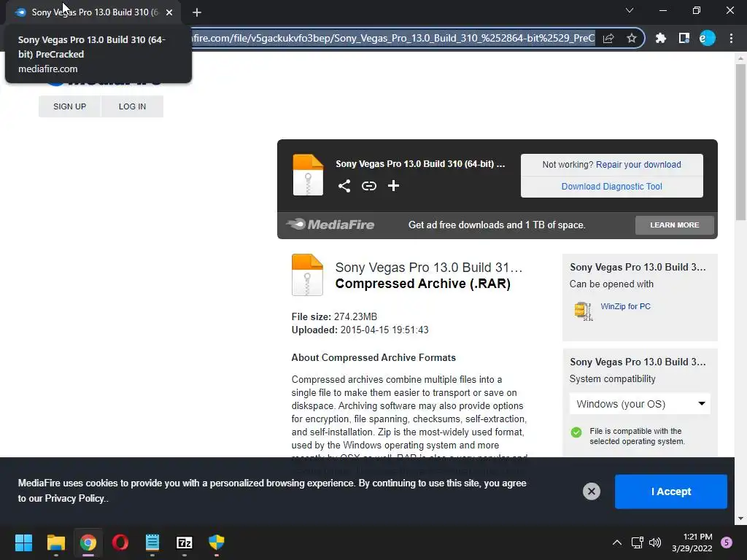
Task: Share this page from address bar
Action: tap(608, 38)
